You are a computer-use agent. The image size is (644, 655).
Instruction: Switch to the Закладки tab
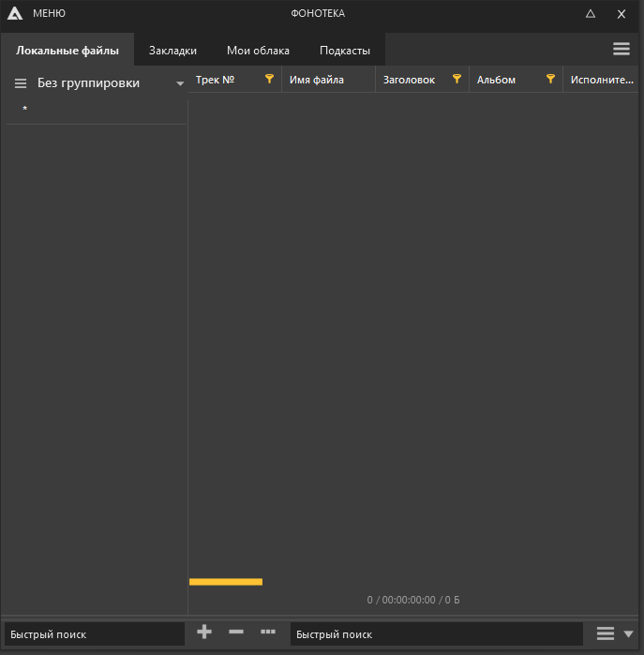172,51
